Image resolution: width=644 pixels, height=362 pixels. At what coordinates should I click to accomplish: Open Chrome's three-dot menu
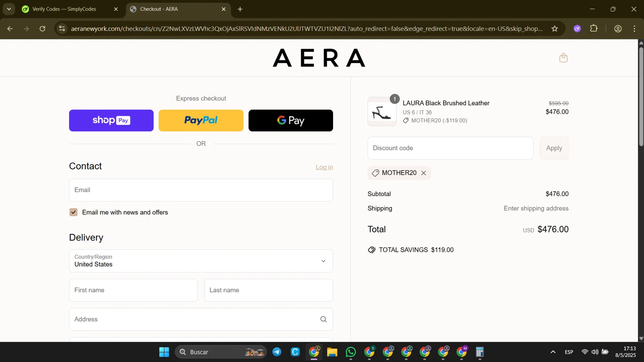(635, 29)
